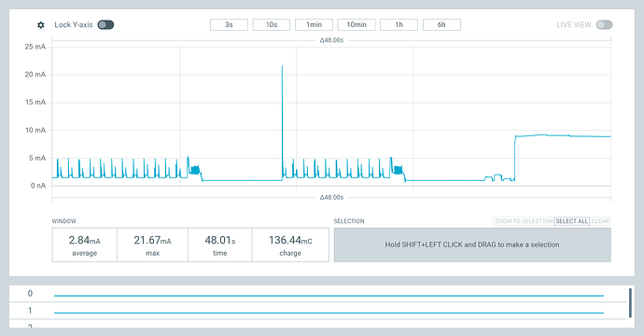644x336 pixels.
Task: Click the selection hint panel
Action: click(472, 245)
